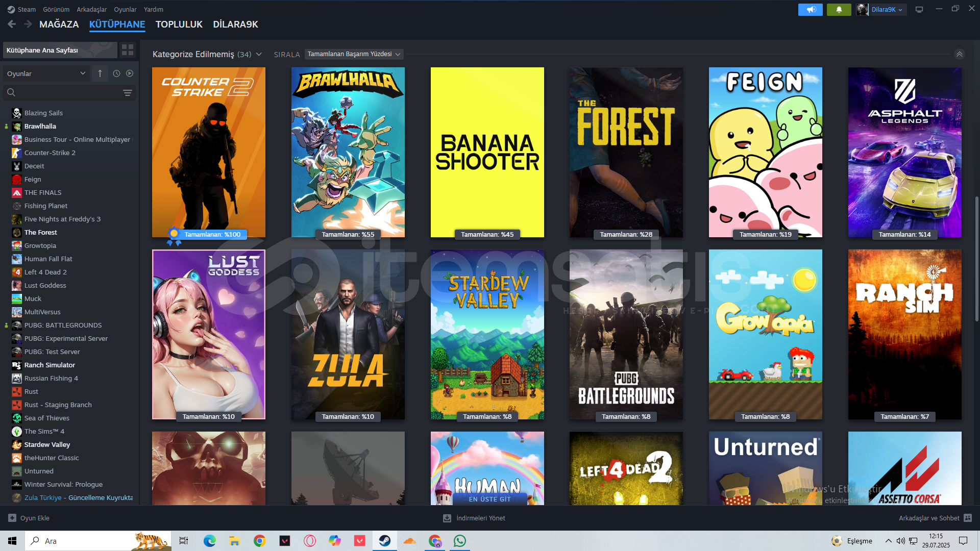980x551 pixels.
Task: Click the search magnifier icon in sidebar
Action: click(11, 93)
